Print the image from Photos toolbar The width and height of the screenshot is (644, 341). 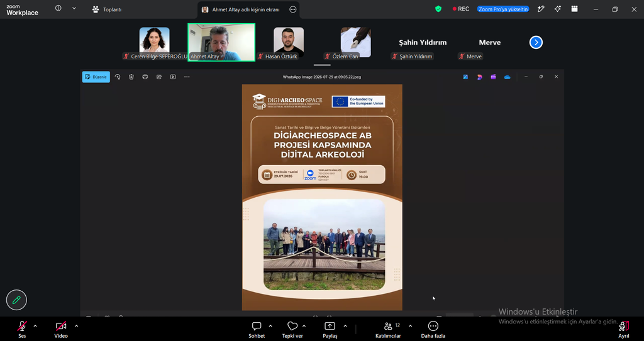pyautogui.click(x=145, y=77)
